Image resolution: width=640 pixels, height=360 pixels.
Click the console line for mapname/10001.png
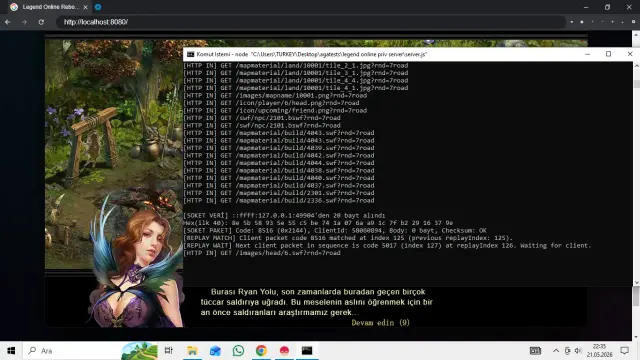[x=275, y=96]
